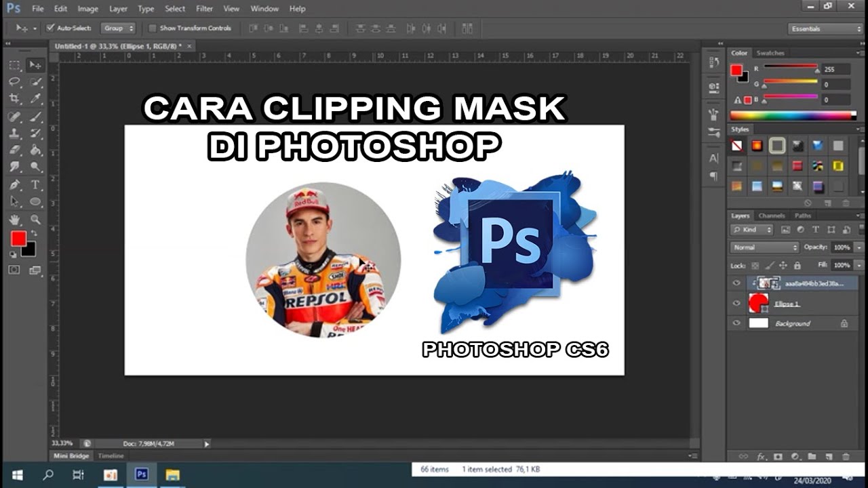Screen dimensions: 868x488
Task: Click create new layer icon in Layers panel
Action: tap(828, 457)
